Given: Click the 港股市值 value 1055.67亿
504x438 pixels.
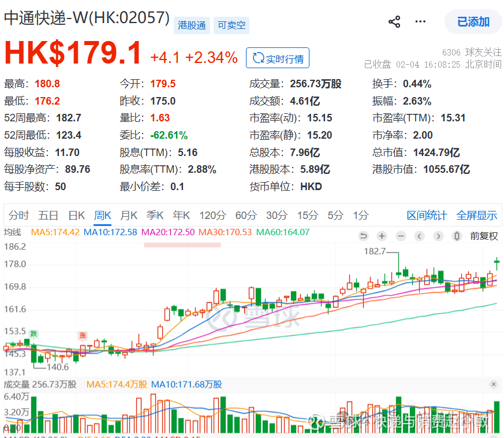Looking at the screenshot, I should coord(446,169).
